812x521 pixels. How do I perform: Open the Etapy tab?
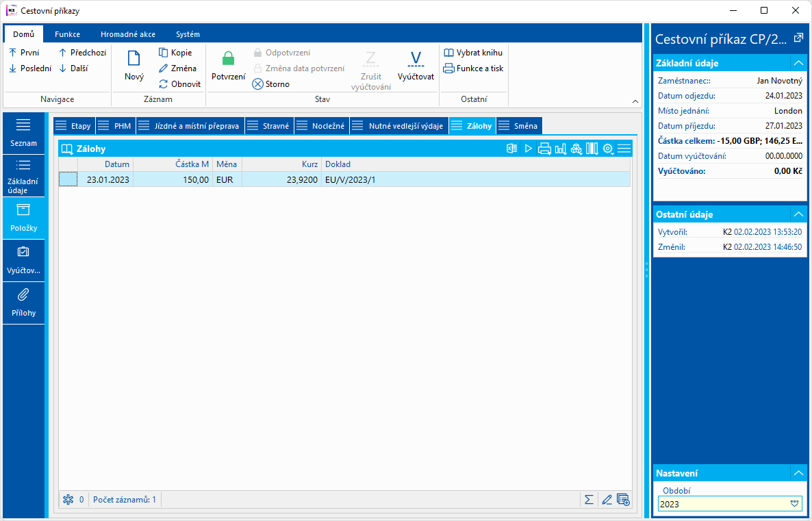pos(74,126)
